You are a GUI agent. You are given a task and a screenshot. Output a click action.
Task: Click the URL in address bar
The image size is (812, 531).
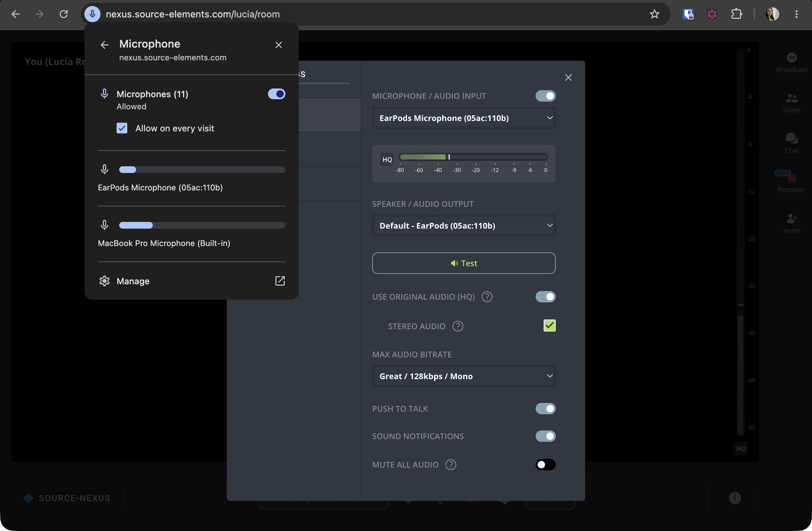(x=193, y=14)
